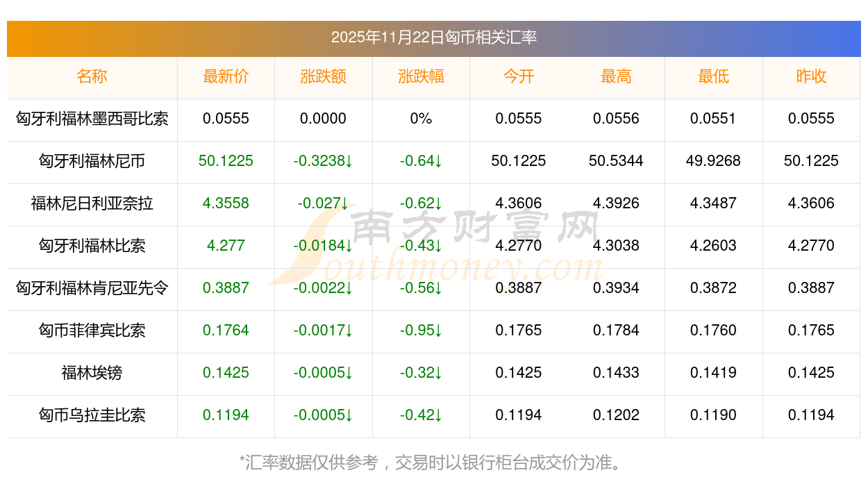Viewport: 868px width, 484px height.
Task: Click row name 福林埃镑
Action: click(x=92, y=373)
